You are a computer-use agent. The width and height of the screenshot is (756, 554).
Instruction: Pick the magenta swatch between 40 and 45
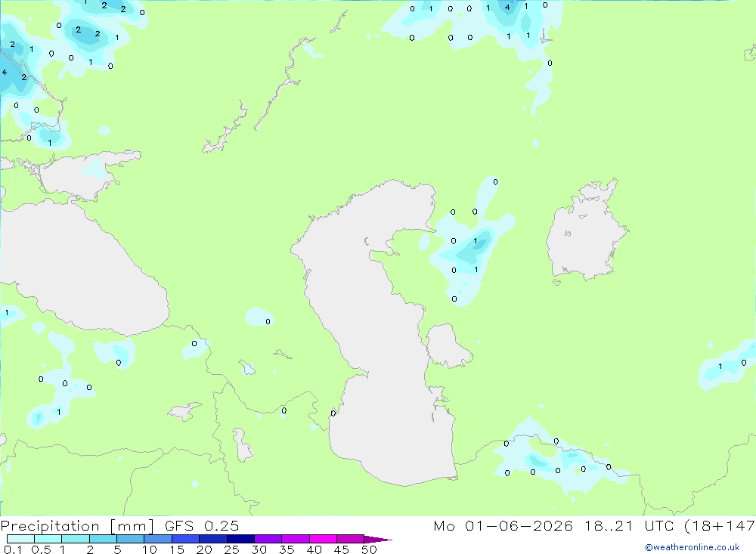tap(323, 539)
